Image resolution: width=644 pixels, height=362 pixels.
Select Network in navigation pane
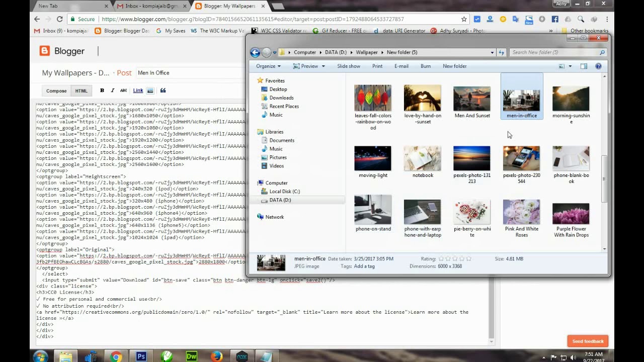(274, 217)
